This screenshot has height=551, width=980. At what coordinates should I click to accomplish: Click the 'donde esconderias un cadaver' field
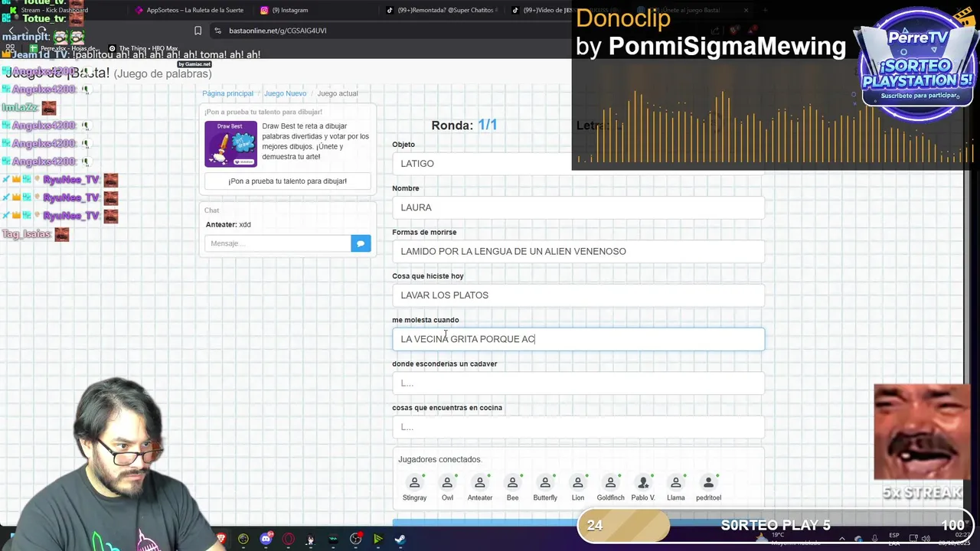578,383
